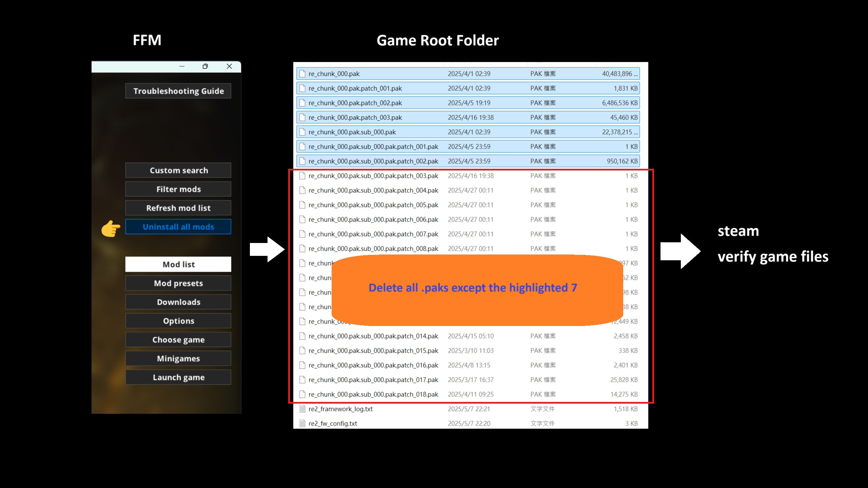The width and height of the screenshot is (868, 488).
Task: Click the FFM window minimize icon
Action: click(182, 66)
